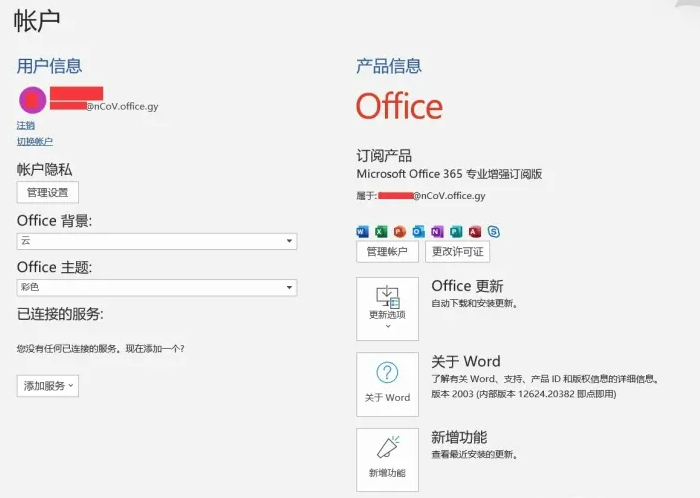Click the PowerPoint app icon
Image resolution: width=700 pixels, height=498 pixels.
(x=400, y=231)
